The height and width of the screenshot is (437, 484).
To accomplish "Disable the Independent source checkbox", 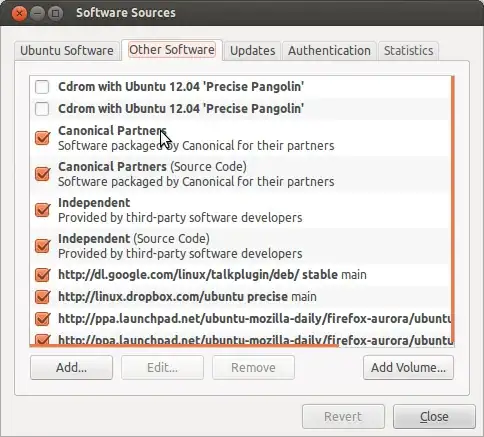I will pos(42,210).
